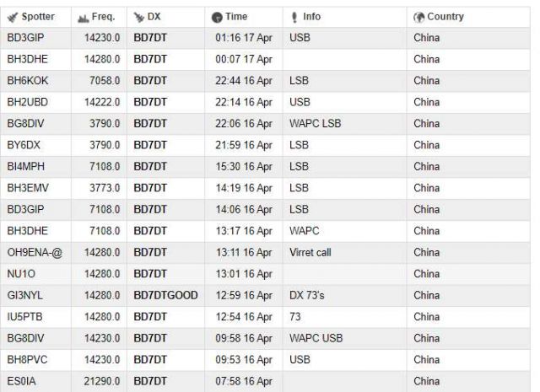Click the 01:16 17 Apr time cell

click(x=243, y=38)
